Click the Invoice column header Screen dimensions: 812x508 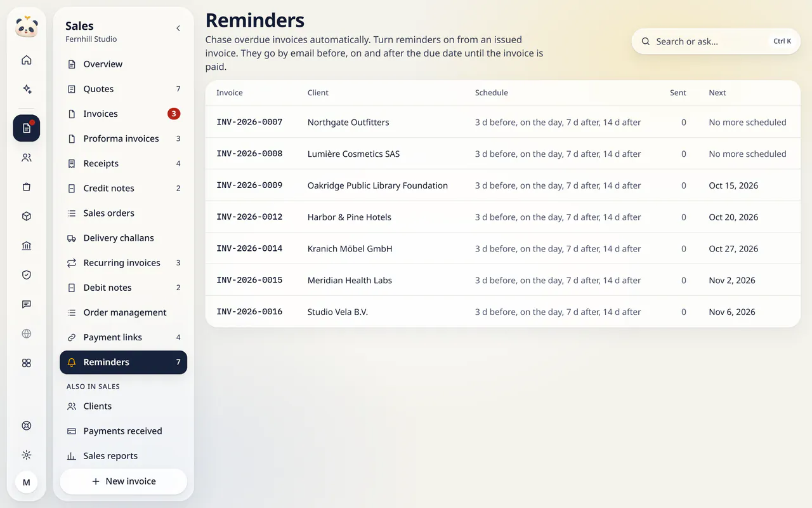(x=230, y=93)
